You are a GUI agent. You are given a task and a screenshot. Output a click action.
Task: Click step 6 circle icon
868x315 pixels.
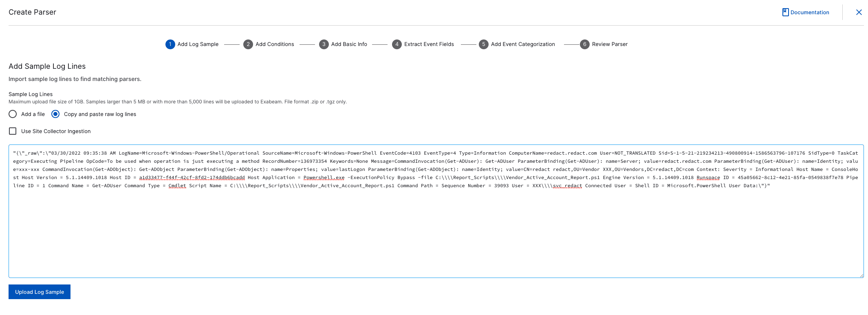[x=584, y=44]
